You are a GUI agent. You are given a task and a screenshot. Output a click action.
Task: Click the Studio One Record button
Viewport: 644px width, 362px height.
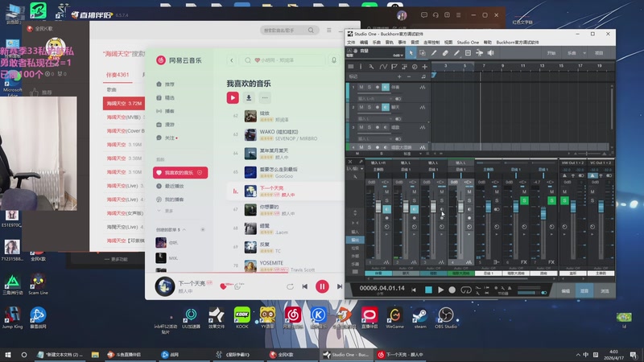(x=452, y=290)
